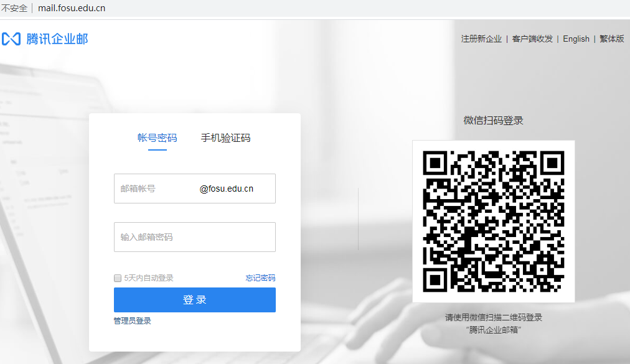
Task: Enable the 5天内自动登录 checkbox
Action: click(x=118, y=278)
